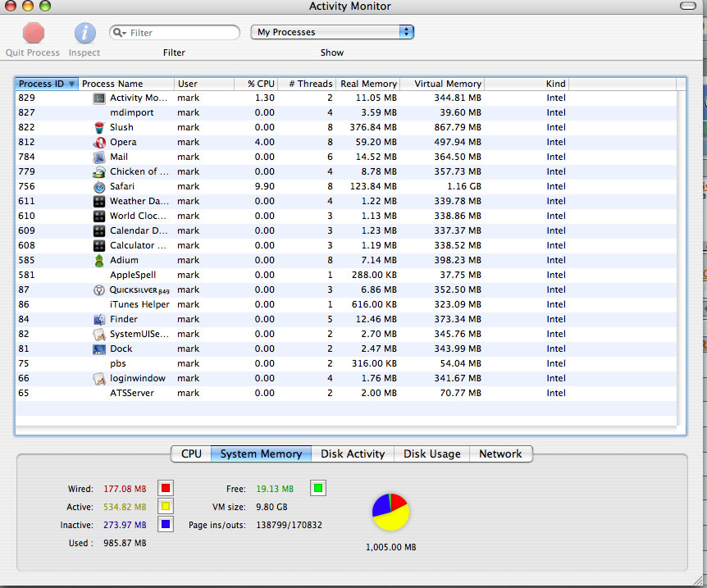The image size is (707, 588).
Task: Click the Adium duck icon
Action: pos(99,261)
